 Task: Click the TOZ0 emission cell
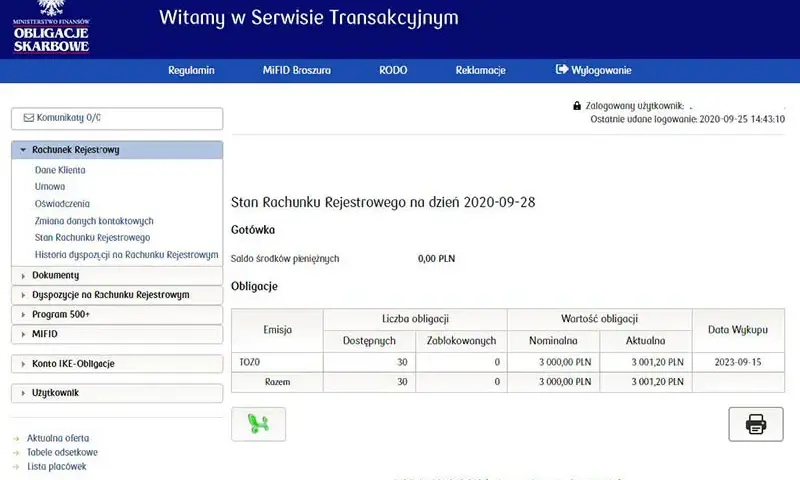click(277, 362)
